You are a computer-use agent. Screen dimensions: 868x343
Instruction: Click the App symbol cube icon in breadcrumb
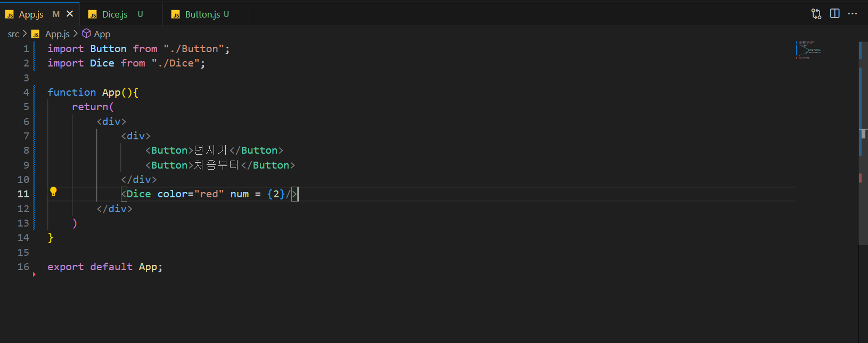point(86,34)
